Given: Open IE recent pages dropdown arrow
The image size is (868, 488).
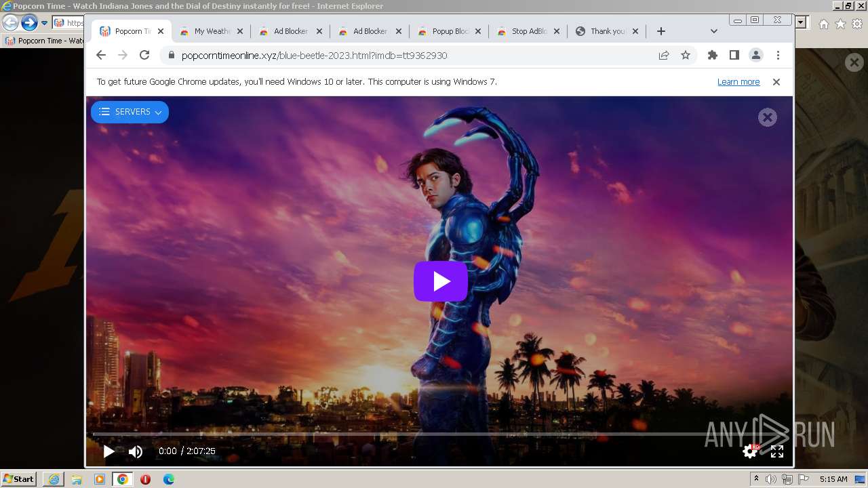Looking at the screenshot, I should [45, 23].
